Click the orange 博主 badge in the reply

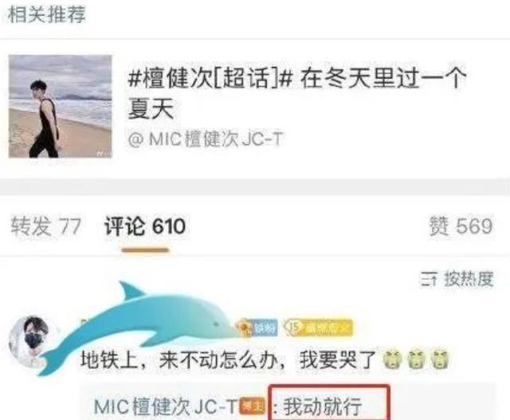pyautogui.click(x=253, y=406)
